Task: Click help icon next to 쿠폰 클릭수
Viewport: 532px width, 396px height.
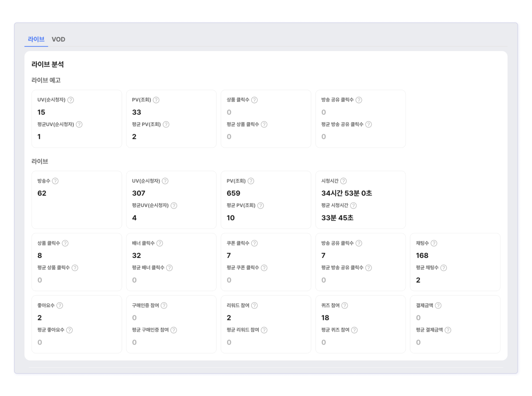Action: [x=254, y=243]
